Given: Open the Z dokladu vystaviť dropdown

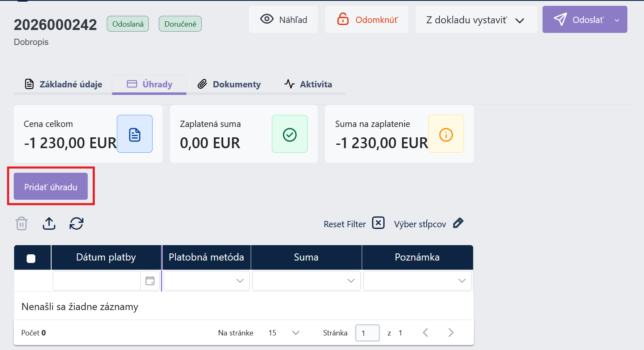Looking at the screenshot, I should (476, 20).
